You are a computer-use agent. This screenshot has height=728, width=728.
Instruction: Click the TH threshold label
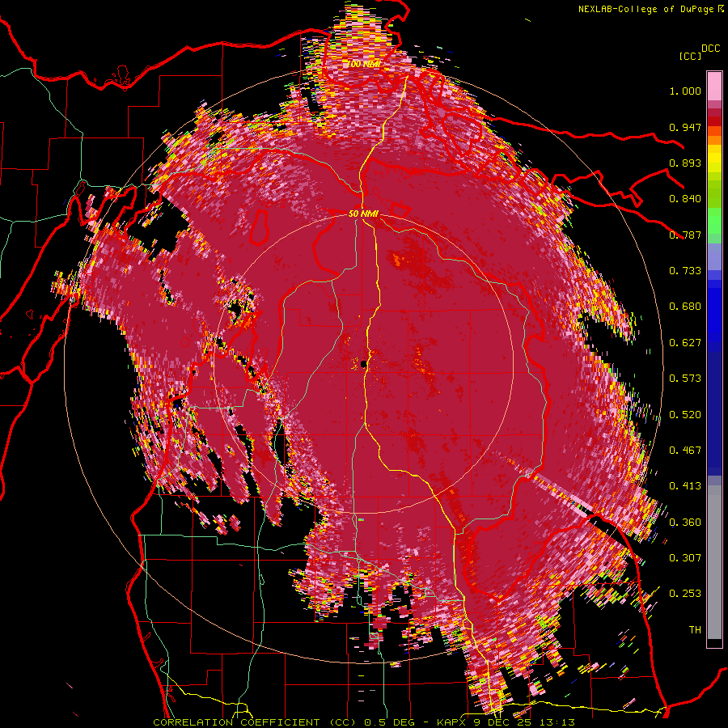[695, 630]
